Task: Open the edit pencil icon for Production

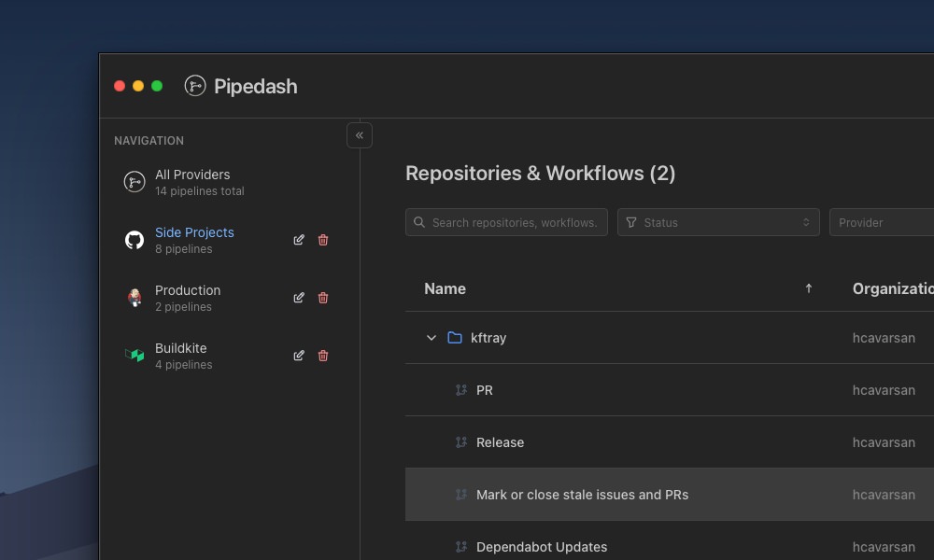Action: 299,298
